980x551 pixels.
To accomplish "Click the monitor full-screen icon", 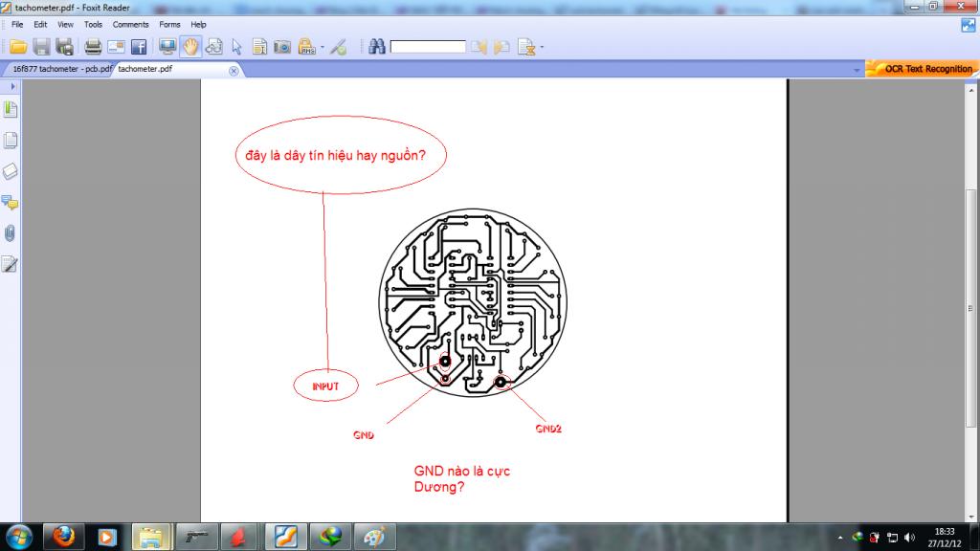I will (167, 47).
